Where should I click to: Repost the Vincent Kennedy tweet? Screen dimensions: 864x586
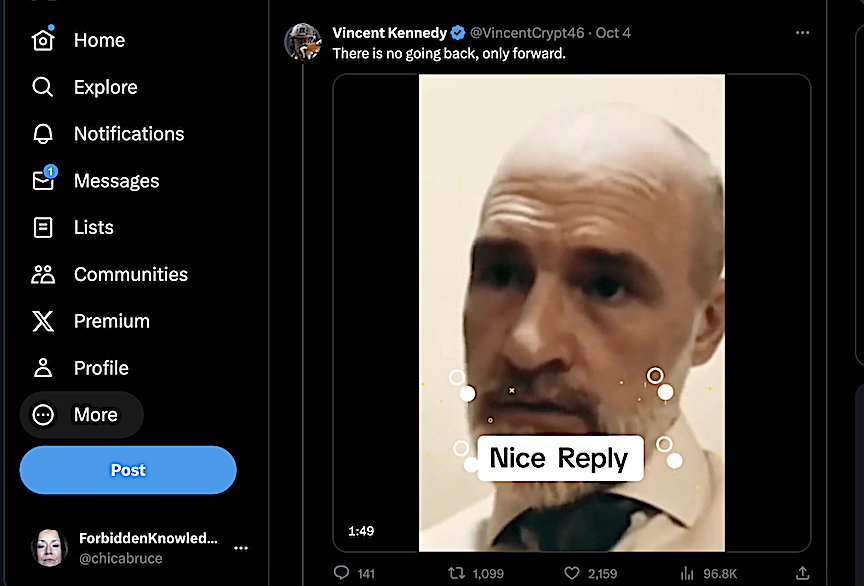[458, 573]
